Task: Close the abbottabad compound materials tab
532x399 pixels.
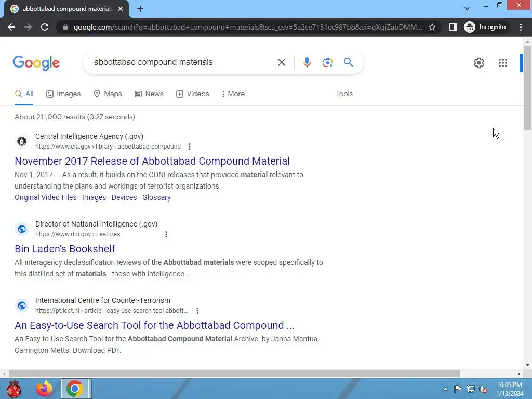Action: click(121, 9)
